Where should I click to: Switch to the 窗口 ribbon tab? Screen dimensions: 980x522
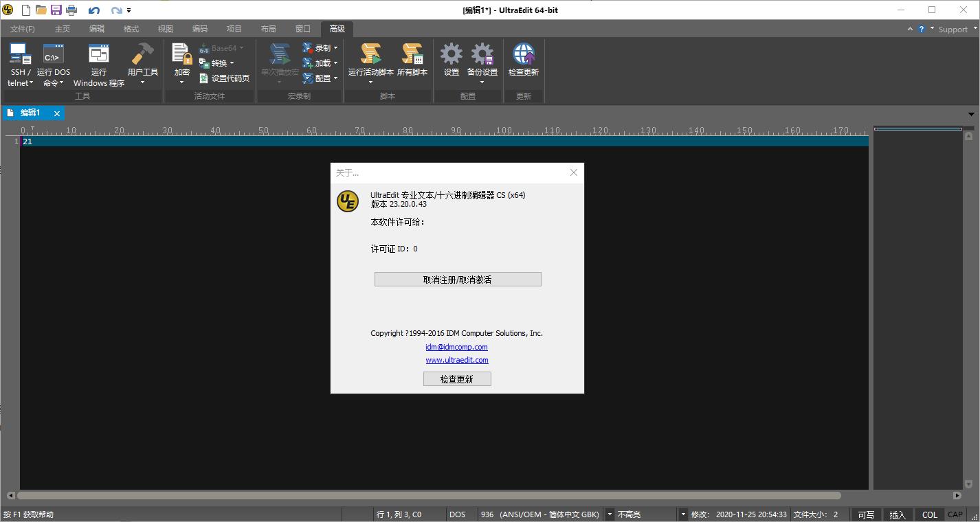303,29
